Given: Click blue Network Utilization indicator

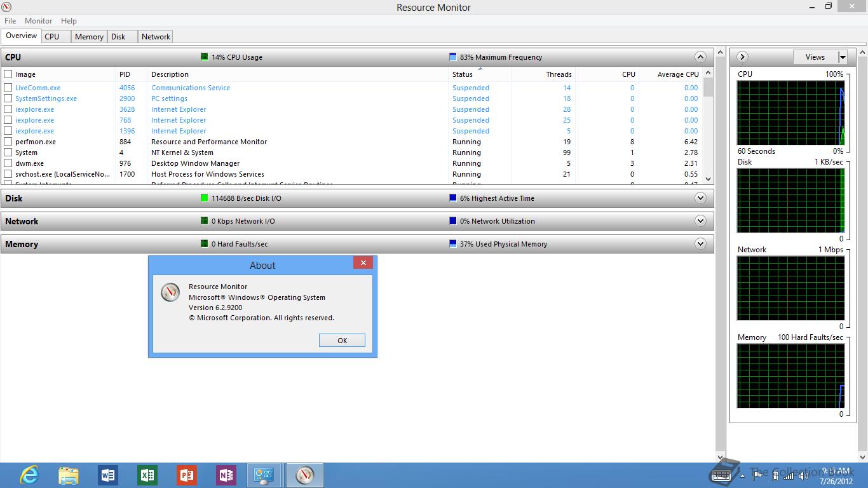Looking at the screenshot, I should tap(452, 221).
